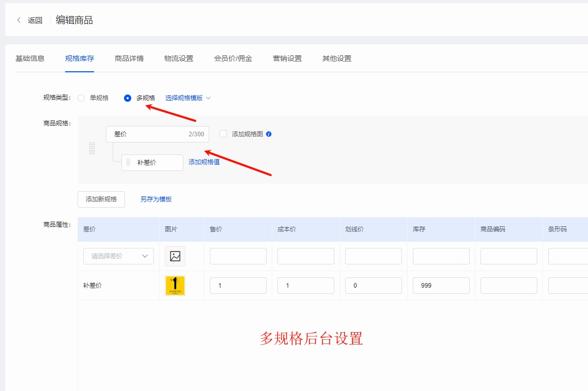The image size is (588, 391).
Task: Click the 添加规格值 link
Action: [x=204, y=162]
